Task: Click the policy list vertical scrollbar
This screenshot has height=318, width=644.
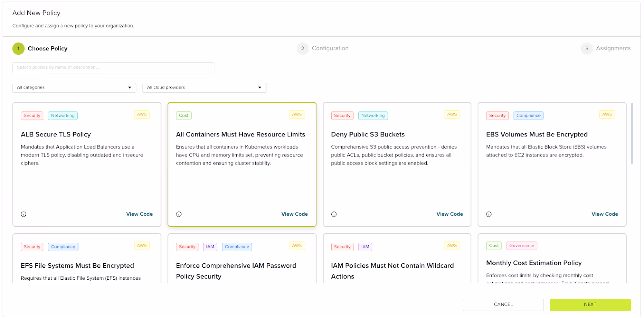Action: click(x=632, y=134)
